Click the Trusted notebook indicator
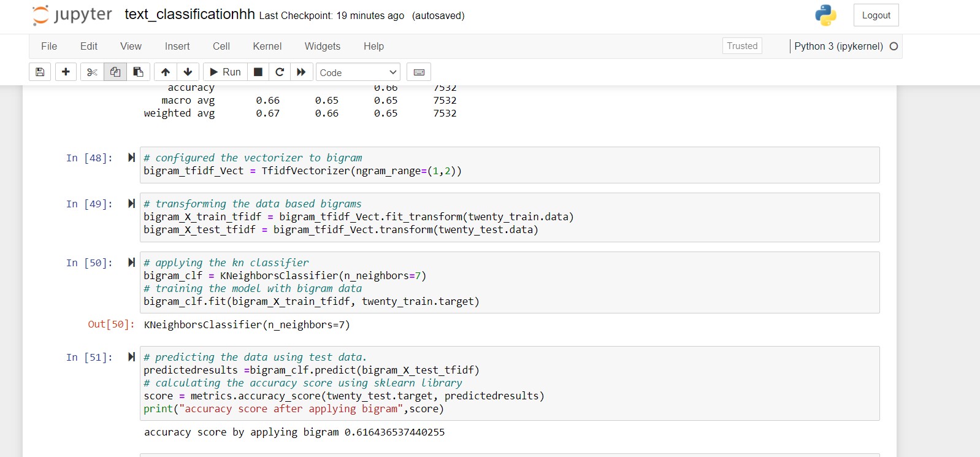 click(x=742, y=46)
